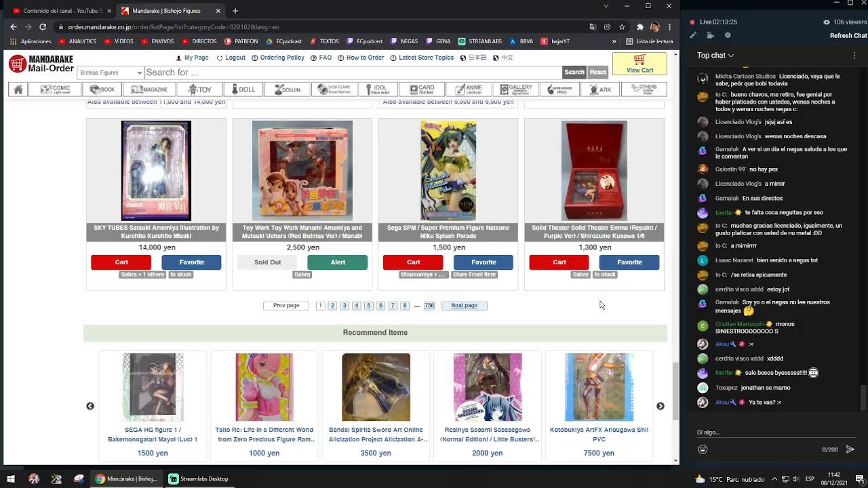Open Latest Store Topics link
Image resolution: width=868 pixels, height=488 pixels.
pos(422,58)
